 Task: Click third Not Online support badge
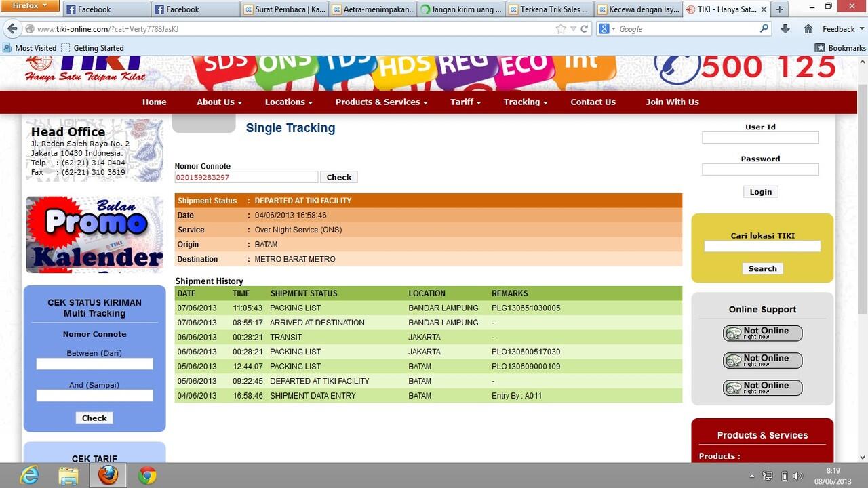click(763, 388)
